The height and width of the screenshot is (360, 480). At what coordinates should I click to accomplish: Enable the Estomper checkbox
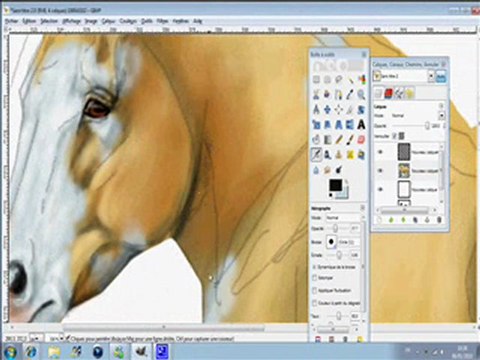(314, 278)
